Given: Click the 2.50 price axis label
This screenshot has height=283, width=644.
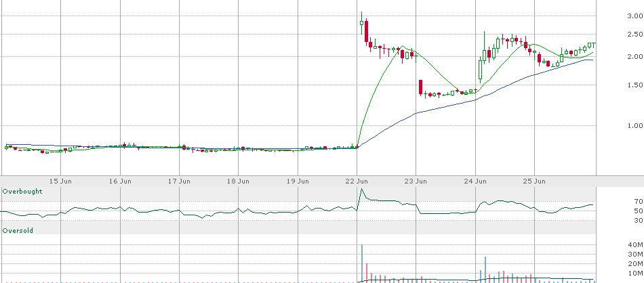Looking at the screenshot, I should point(636,34).
